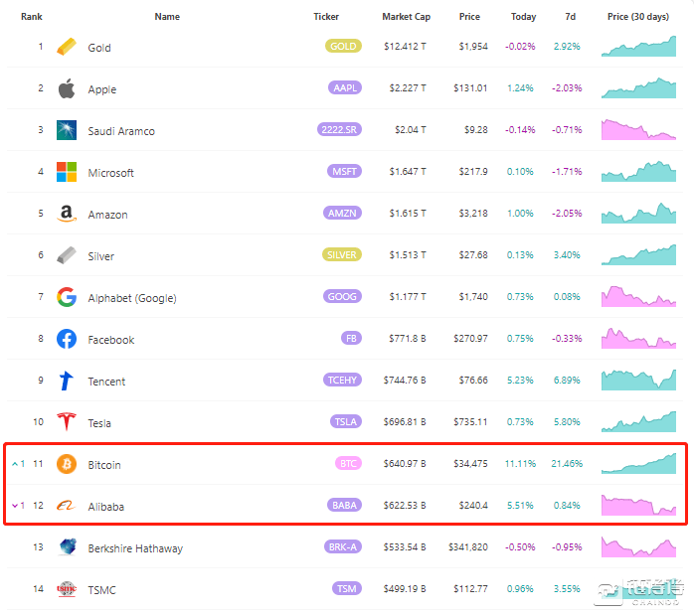The height and width of the screenshot is (616, 694).
Task: Click the Tencent logo icon
Action: point(67,381)
